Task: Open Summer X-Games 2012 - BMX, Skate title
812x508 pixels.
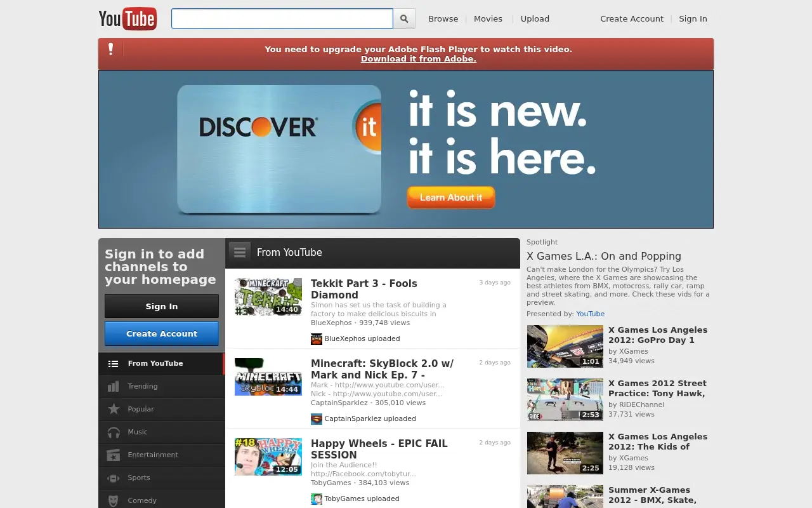Action: tap(653, 495)
